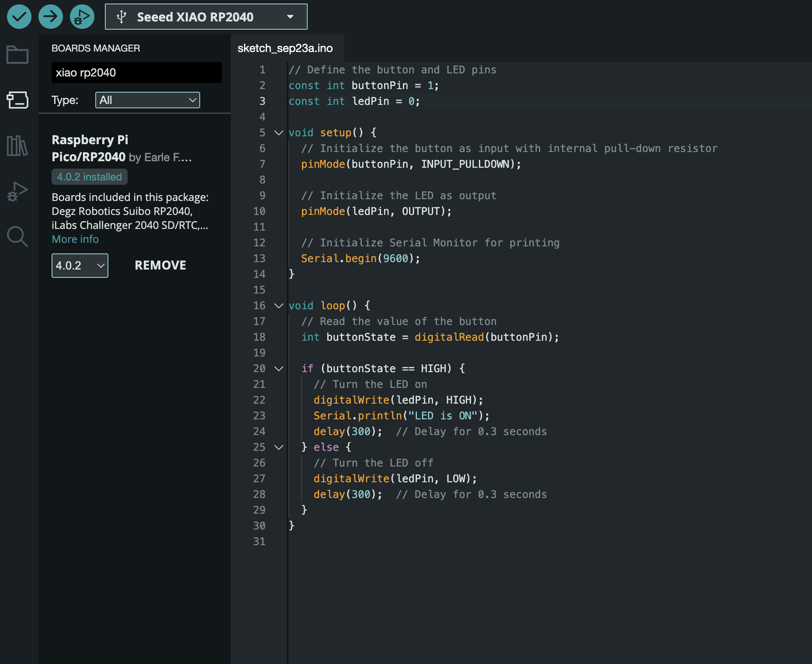Click on pinMode(ledPin, OUTPUT) line
This screenshot has width=812, height=664.
click(376, 211)
